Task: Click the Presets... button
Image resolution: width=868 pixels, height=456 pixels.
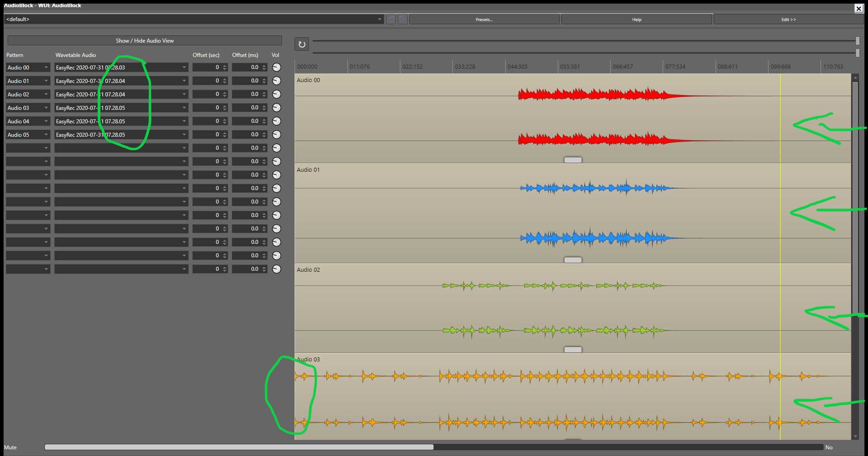Action: click(x=484, y=19)
